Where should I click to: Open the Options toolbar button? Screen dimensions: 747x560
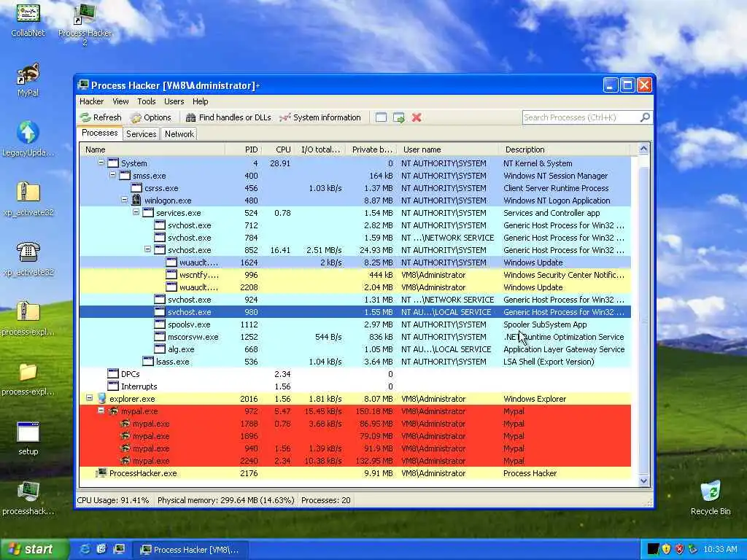tap(151, 117)
